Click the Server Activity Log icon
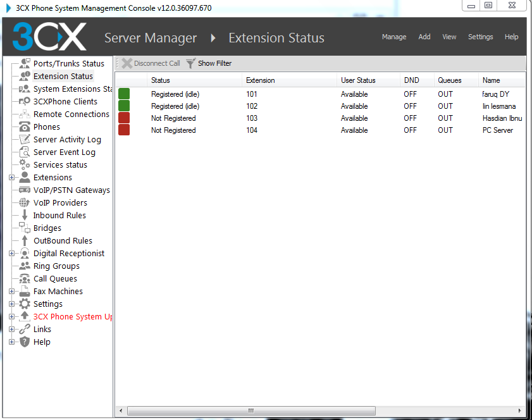The image size is (532, 420). pos(25,139)
